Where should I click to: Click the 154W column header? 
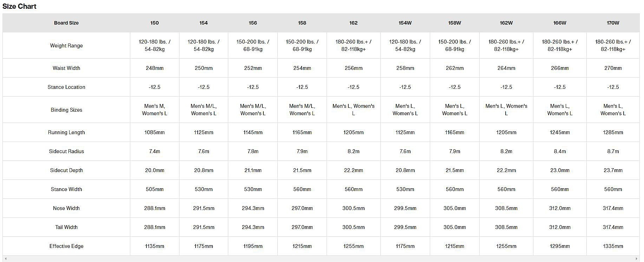(405, 23)
